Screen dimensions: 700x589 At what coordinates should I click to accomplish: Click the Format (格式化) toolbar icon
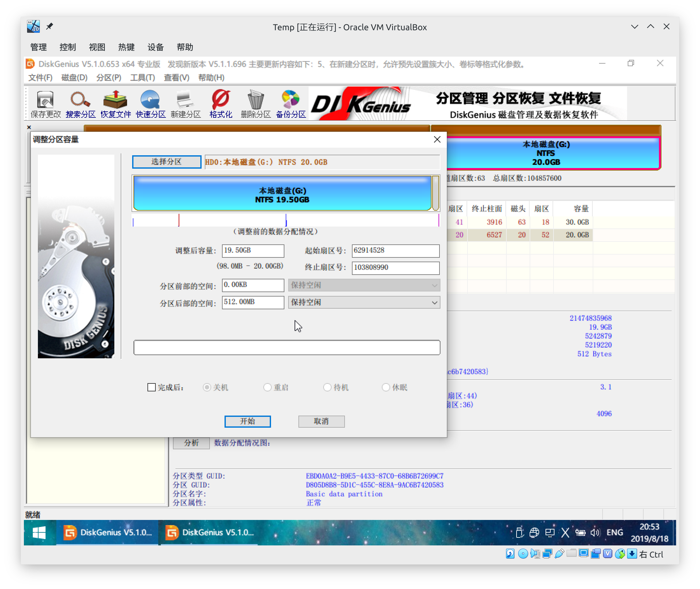click(220, 104)
